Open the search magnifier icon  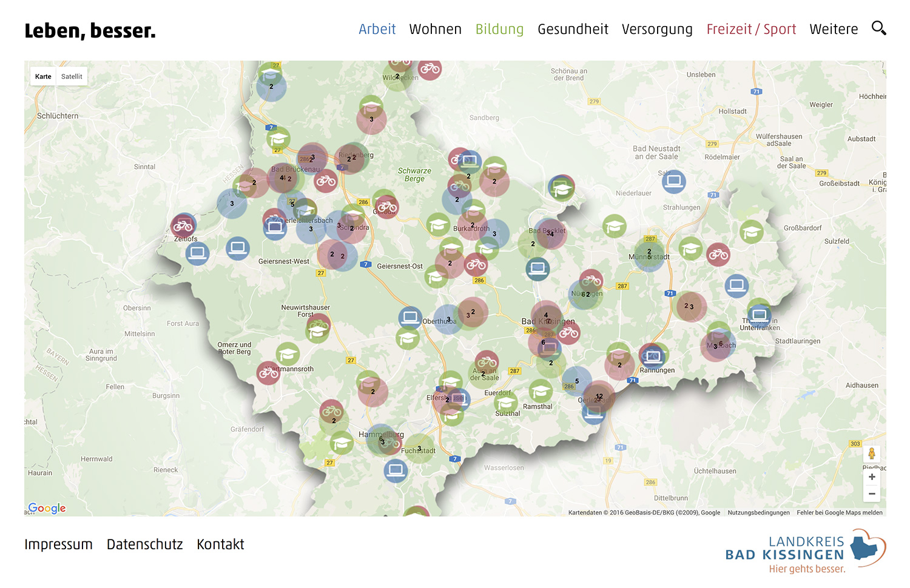pyautogui.click(x=878, y=28)
